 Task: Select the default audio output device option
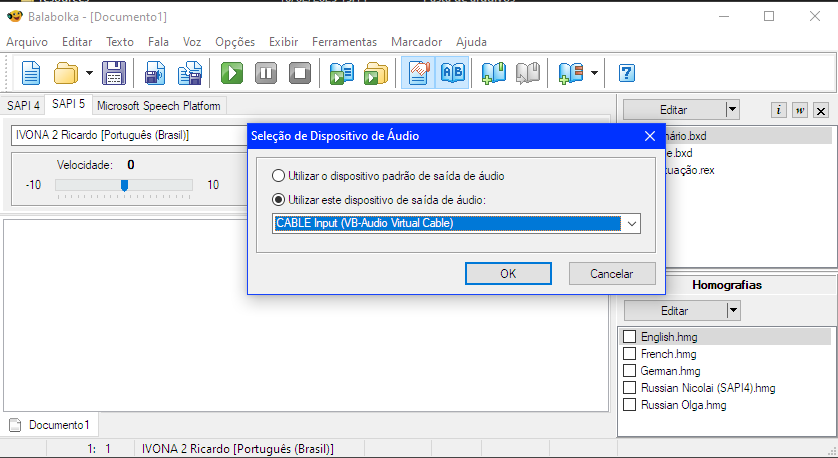tap(279, 175)
